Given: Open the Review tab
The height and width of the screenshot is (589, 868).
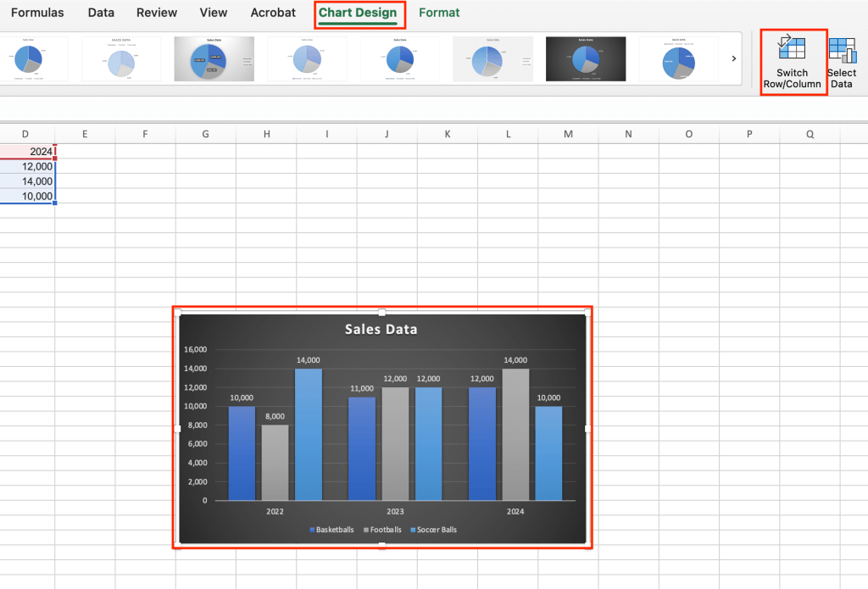Looking at the screenshot, I should [157, 12].
